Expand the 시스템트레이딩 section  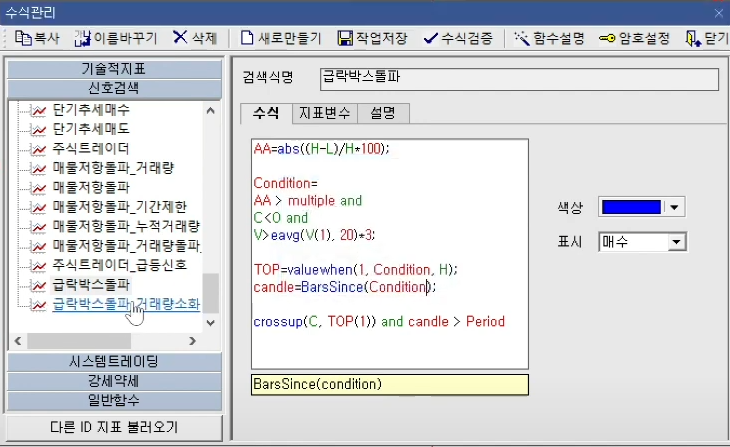(x=113, y=361)
